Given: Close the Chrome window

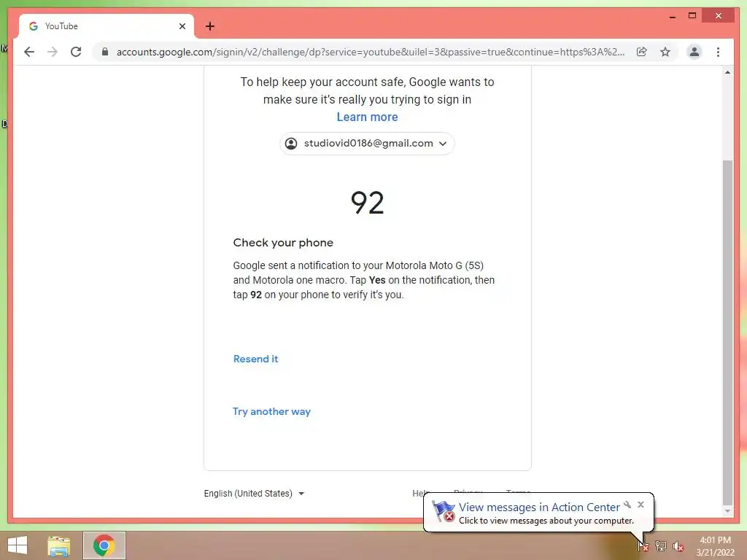Looking at the screenshot, I should point(719,16).
